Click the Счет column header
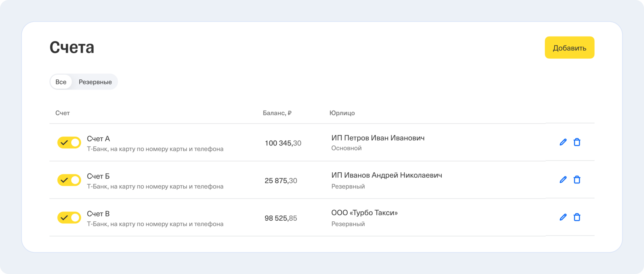This screenshot has height=274, width=644. coord(62,113)
